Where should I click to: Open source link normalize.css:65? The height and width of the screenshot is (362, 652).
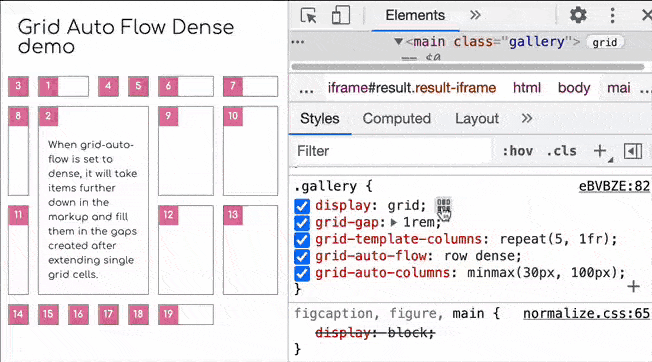tap(586, 313)
